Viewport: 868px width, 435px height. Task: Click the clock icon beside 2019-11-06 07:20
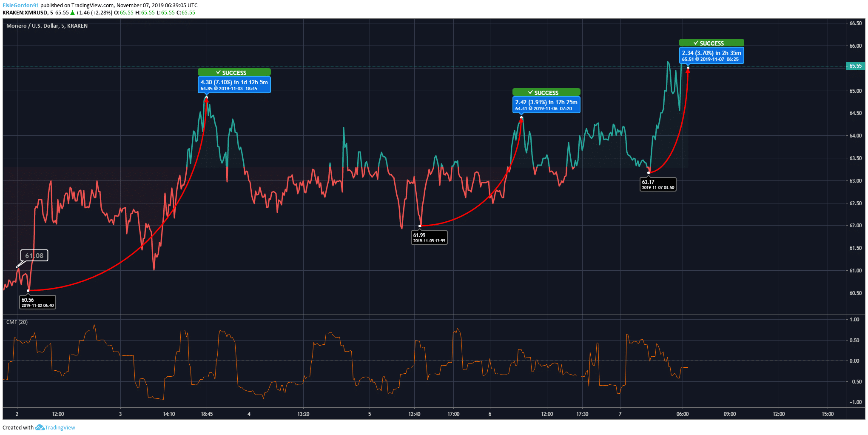[530, 109]
